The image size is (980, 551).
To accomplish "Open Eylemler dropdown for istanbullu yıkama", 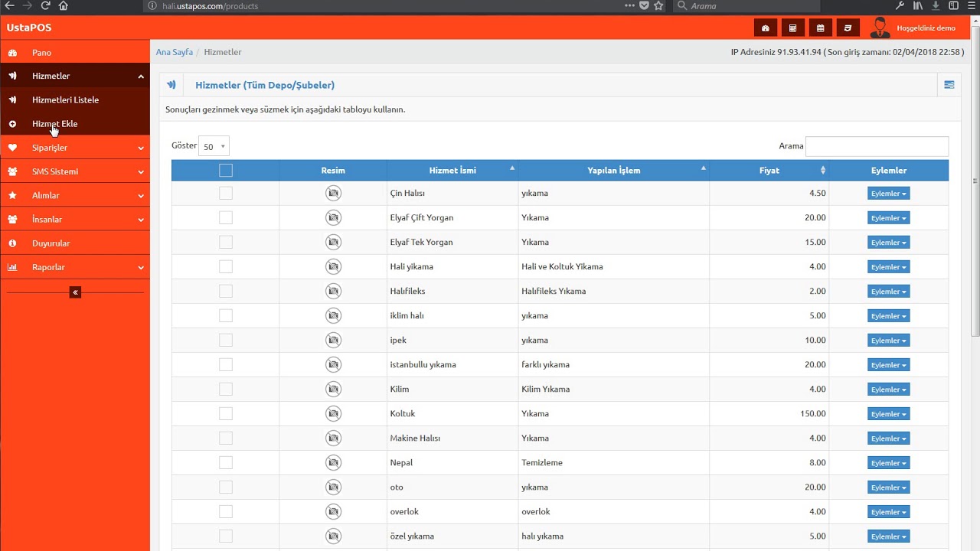I will tap(888, 365).
